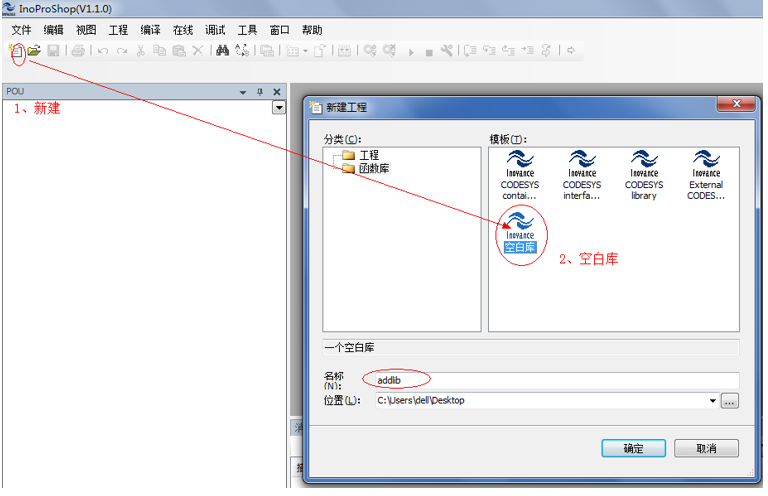The width and height of the screenshot is (768, 496).
Task: Open the 工具 menu
Action: click(x=247, y=30)
